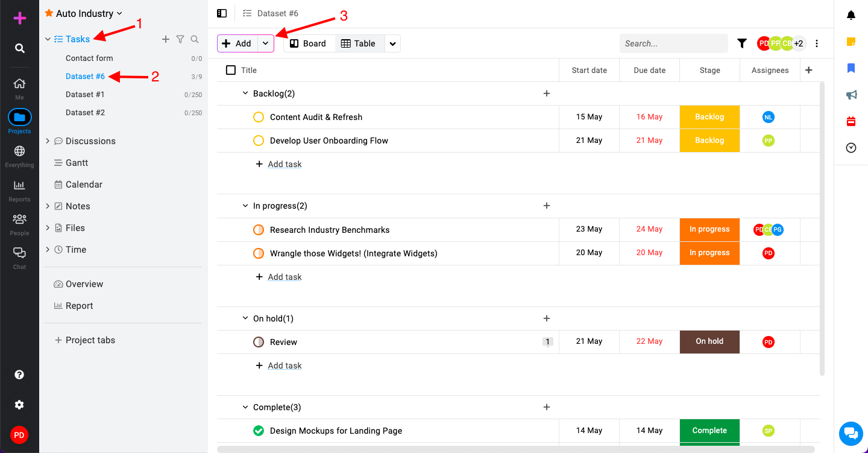Expand the Notes section

point(48,206)
